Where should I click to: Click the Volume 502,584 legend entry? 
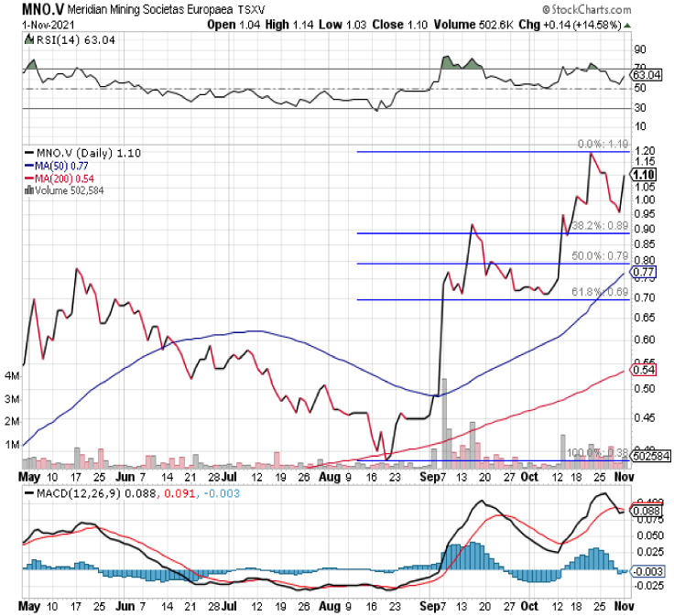point(71,189)
